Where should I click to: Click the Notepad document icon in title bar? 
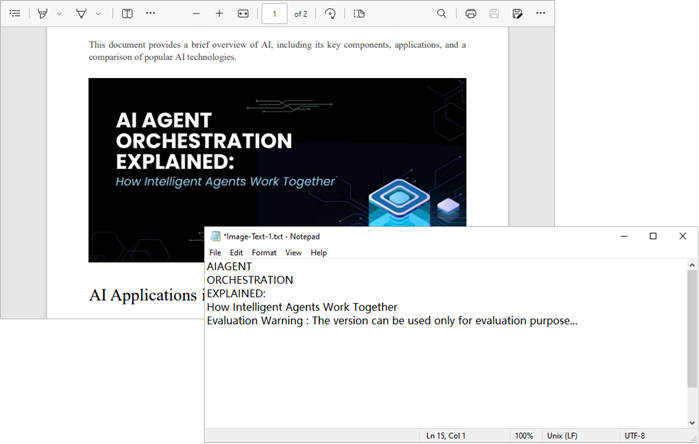pos(215,236)
